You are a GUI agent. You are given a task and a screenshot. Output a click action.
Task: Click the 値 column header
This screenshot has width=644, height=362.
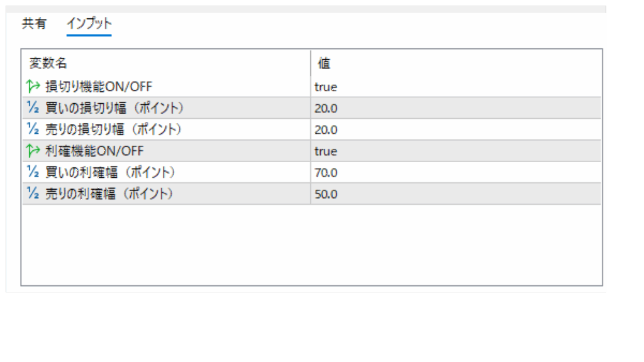click(x=324, y=63)
